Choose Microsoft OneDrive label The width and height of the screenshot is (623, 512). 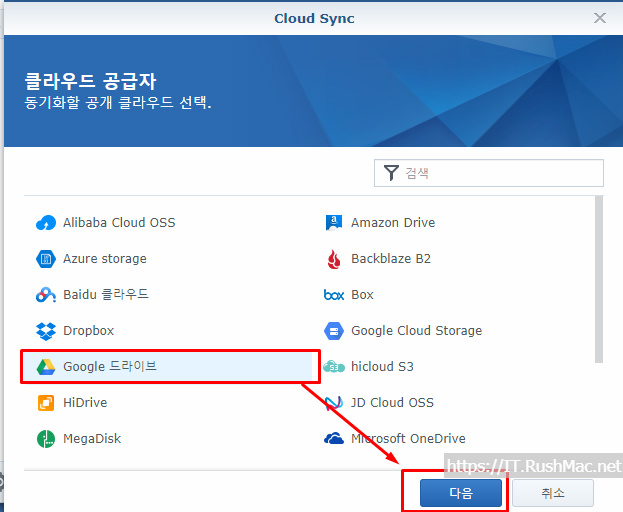tap(408, 439)
